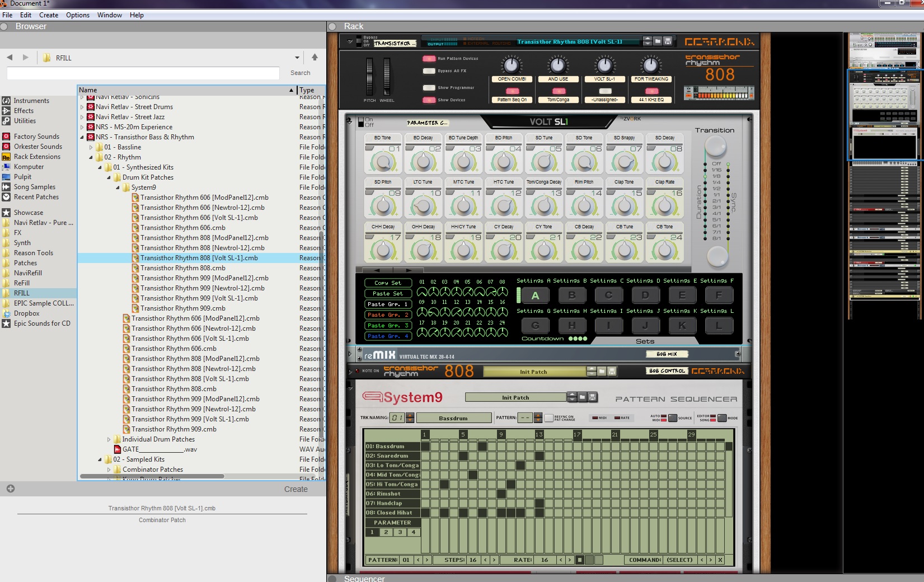Click the BD Tone knob
Screen dimensions: 924x582
pyautogui.click(x=383, y=162)
